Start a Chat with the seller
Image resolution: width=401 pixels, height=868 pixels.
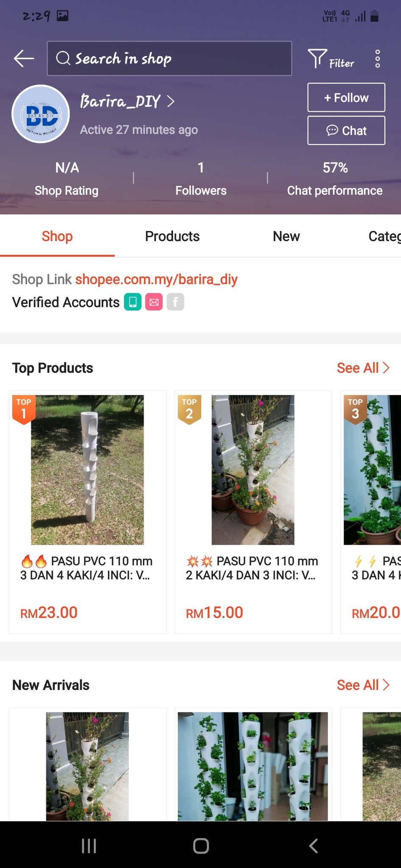[x=346, y=131]
